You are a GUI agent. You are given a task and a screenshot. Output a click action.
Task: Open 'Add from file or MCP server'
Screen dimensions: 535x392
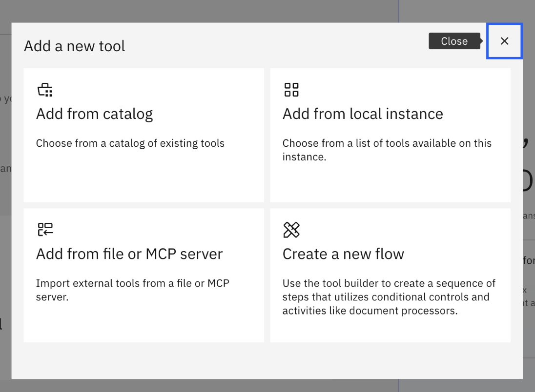click(x=129, y=254)
